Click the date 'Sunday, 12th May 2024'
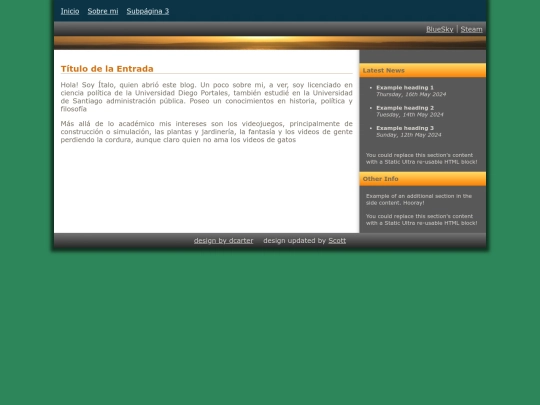The width and height of the screenshot is (540, 405). pyautogui.click(x=408, y=135)
